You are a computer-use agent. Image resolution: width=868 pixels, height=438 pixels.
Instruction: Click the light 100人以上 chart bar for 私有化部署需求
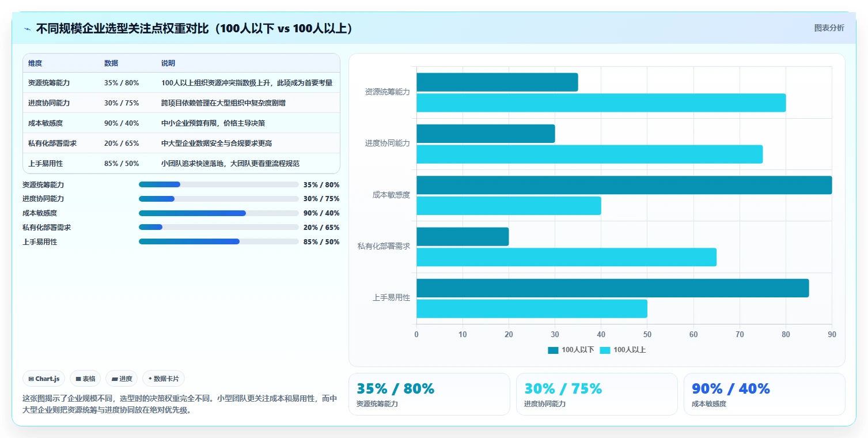[566, 257]
